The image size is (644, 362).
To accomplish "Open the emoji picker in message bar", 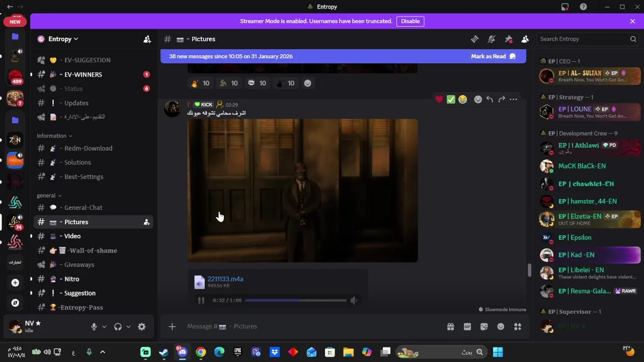I will click(x=501, y=327).
